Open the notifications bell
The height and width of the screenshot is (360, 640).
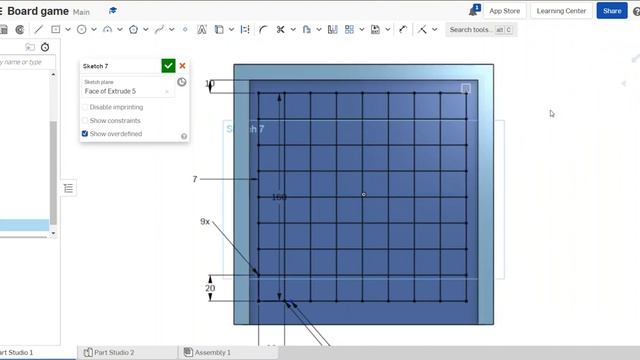tap(474, 11)
